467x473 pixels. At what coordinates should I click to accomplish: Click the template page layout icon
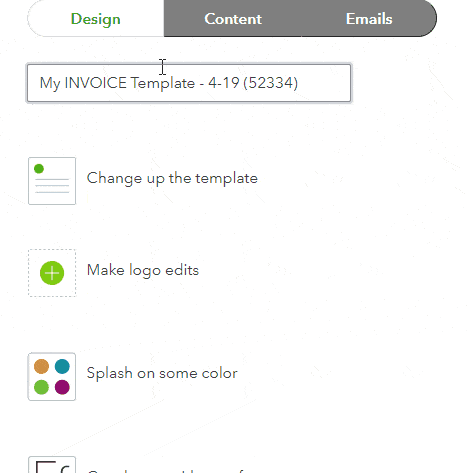52,181
